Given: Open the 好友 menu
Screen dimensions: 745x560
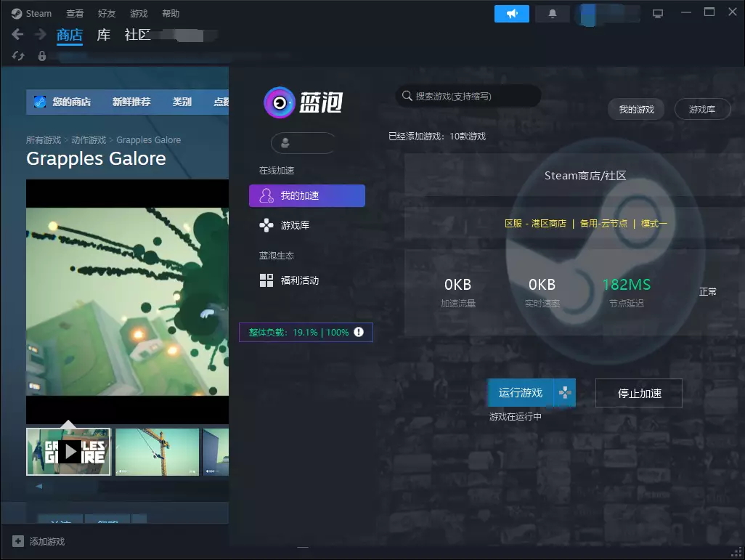Looking at the screenshot, I should coord(107,14).
